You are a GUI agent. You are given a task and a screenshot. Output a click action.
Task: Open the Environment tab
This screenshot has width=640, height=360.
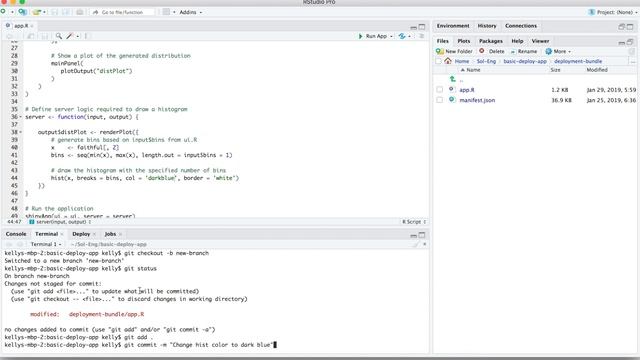click(x=453, y=26)
